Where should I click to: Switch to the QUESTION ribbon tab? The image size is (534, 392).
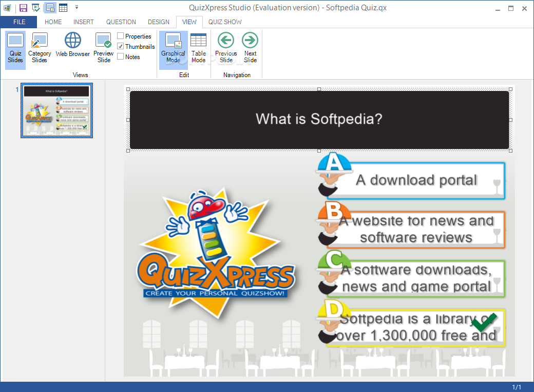(121, 22)
